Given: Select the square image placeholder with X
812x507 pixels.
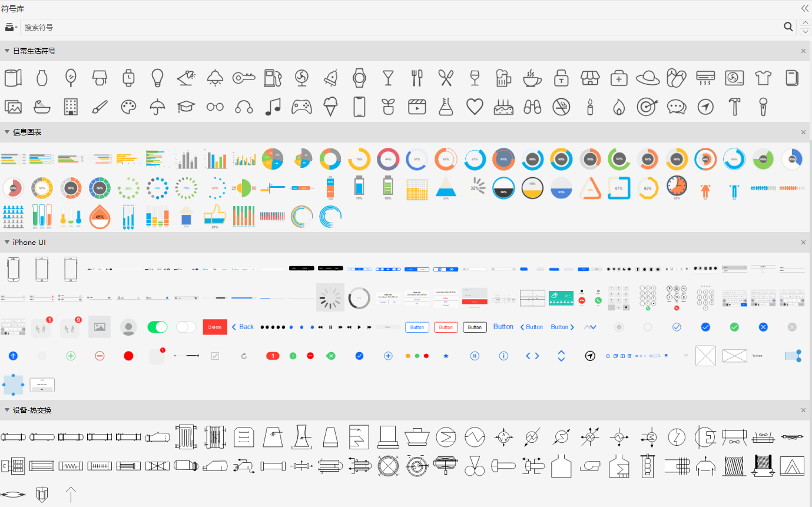Looking at the screenshot, I should point(705,356).
